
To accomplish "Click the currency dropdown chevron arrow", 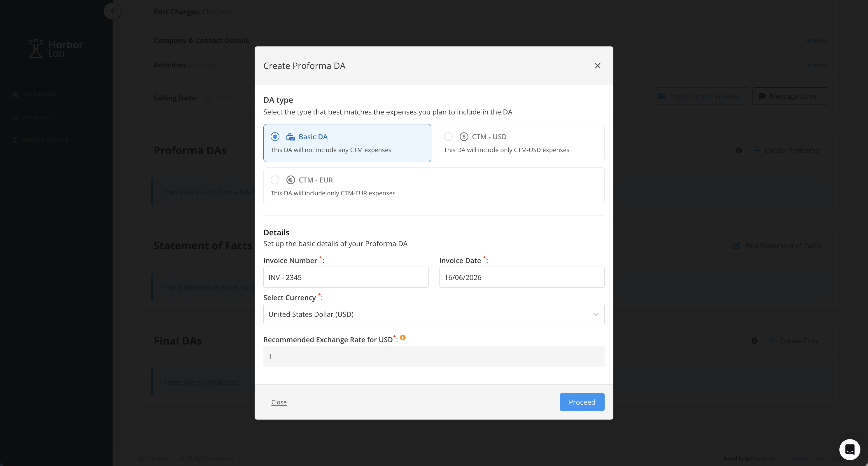I will tap(596, 314).
